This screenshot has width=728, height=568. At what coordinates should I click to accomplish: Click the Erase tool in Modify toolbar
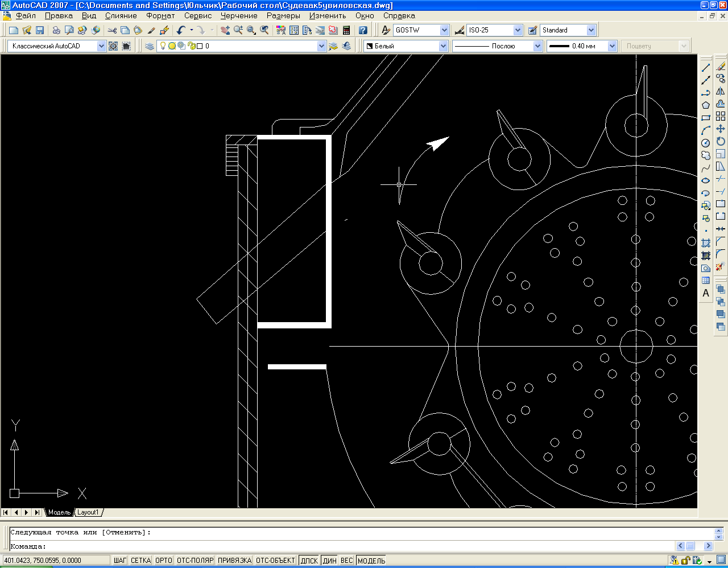[721, 67]
